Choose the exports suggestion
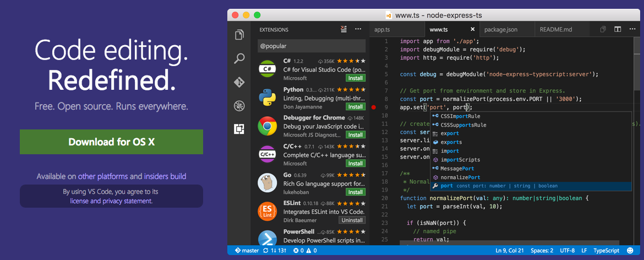This screenshot has width=644, height=260. pyautogui.click(x=531, y=142)
